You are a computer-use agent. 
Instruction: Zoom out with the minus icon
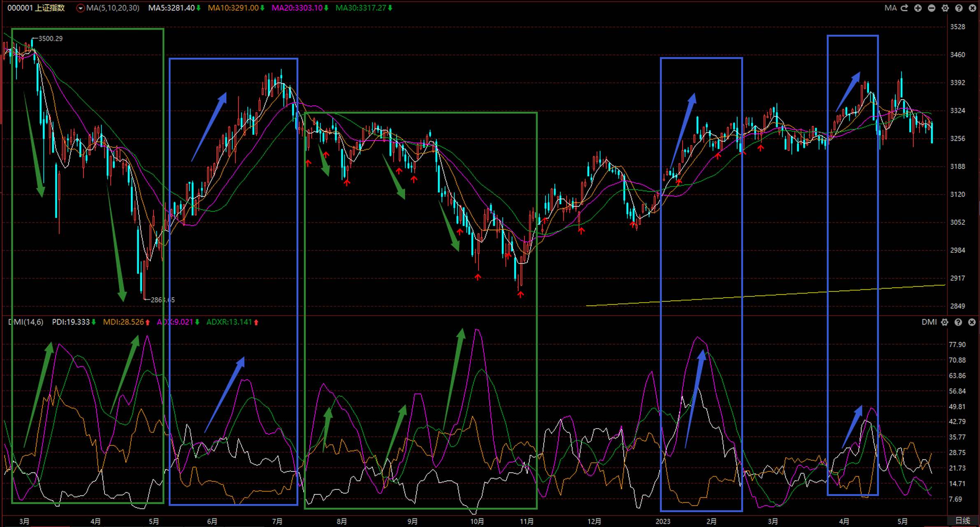pos(931,8)
